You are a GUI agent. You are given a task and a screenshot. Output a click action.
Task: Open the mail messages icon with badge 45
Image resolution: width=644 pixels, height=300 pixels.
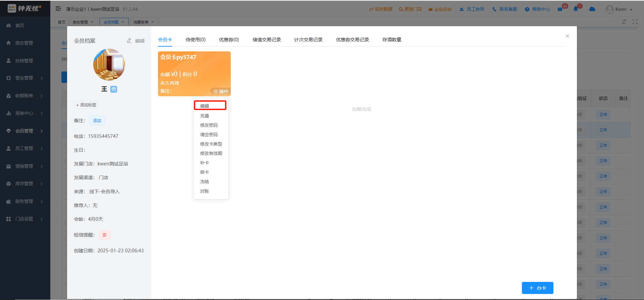click(560, 9)
